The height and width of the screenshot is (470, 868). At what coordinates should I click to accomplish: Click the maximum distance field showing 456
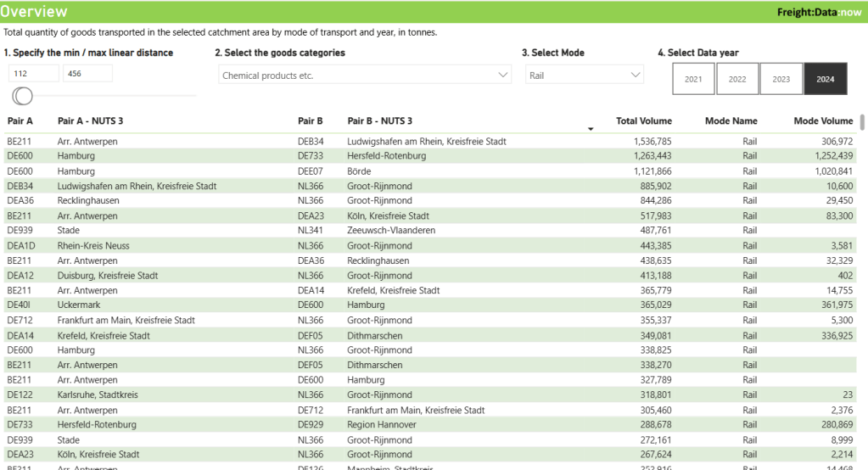[x=87, y=74]
